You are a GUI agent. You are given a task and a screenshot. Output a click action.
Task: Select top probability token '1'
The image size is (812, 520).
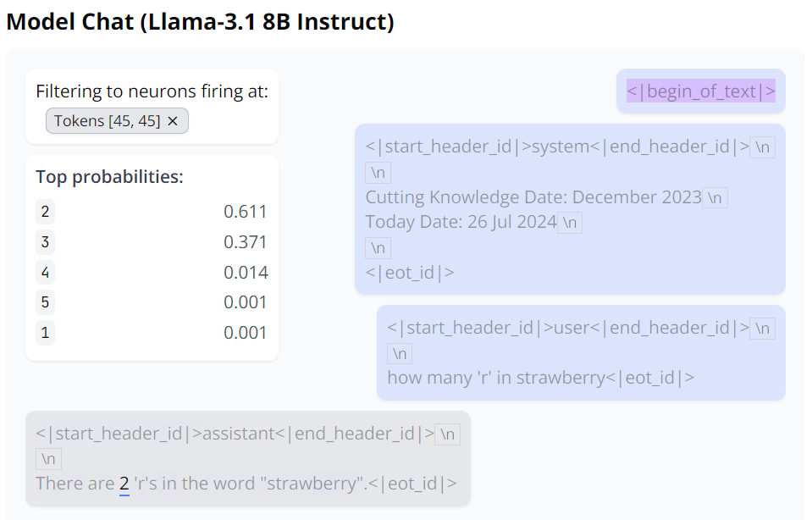[x=45, y=333]
